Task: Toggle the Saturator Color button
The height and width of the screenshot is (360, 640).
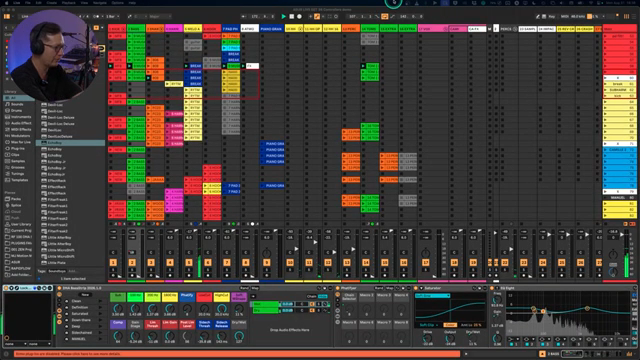Action: pyautogui.click(x=450, y=325)
